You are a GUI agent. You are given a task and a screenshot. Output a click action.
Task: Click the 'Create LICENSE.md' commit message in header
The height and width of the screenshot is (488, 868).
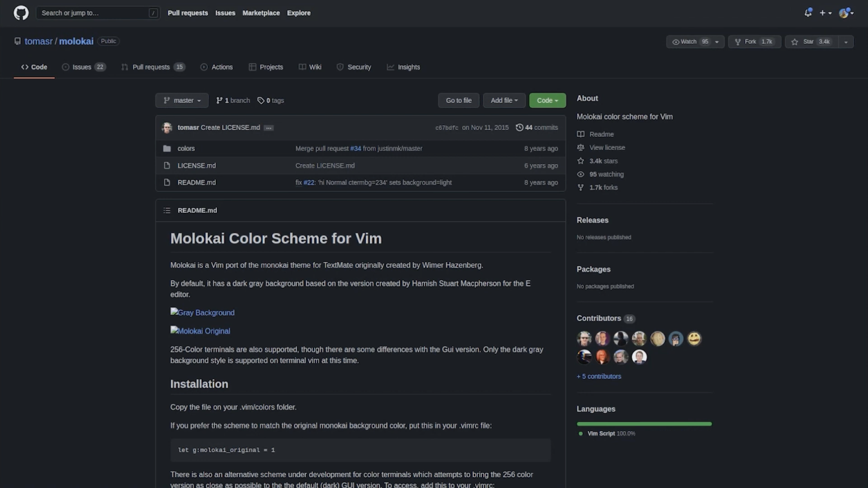pyautogui.click(x=231, y=127)
